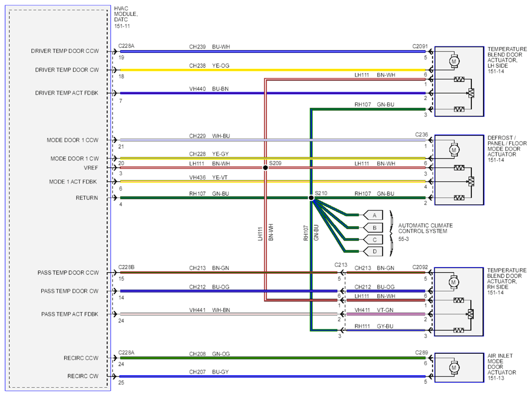
Task: Click the motor symbol in RH side blend actuator
Action: [454, 282]
